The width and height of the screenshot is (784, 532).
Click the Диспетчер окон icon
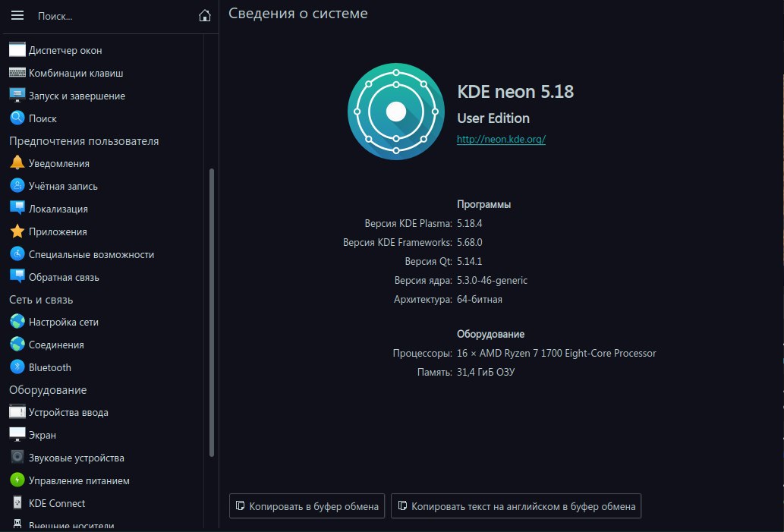pyautogui.click(x=17, y=50)
